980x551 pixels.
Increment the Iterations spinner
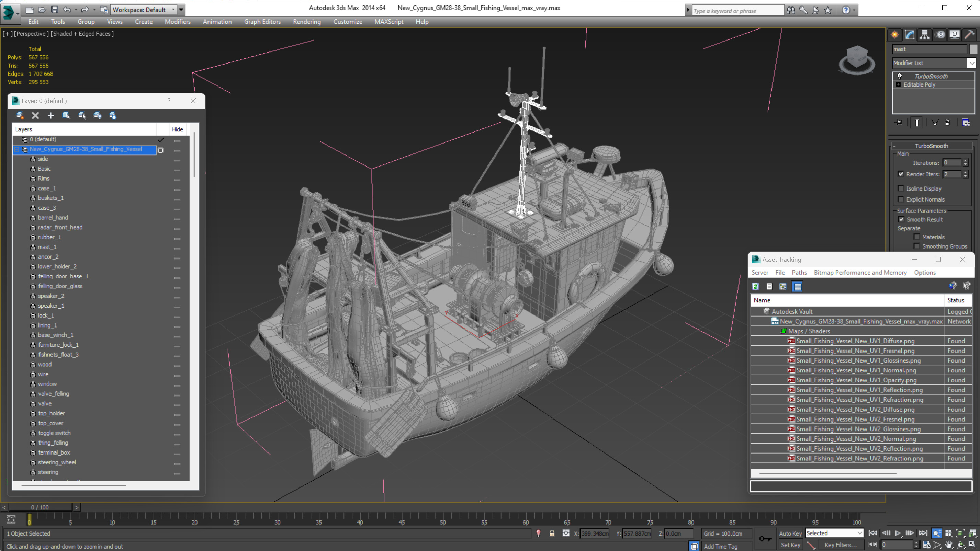click(965, 161)
